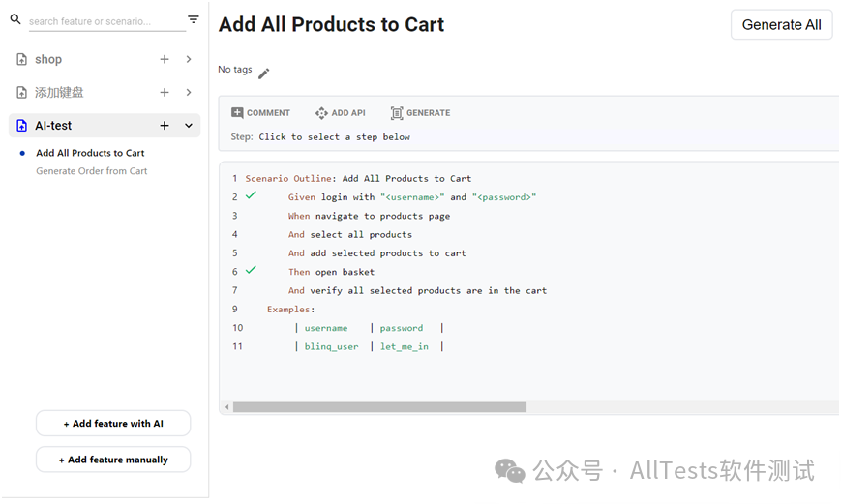Screen dimensions: 841x504
Task: Click the GENERATE step action
Action: click(x=420, y=112)
